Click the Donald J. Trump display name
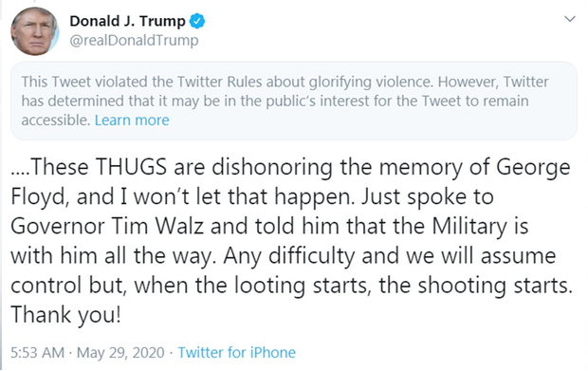Viewport: 588px width, 371px height. 127,21
